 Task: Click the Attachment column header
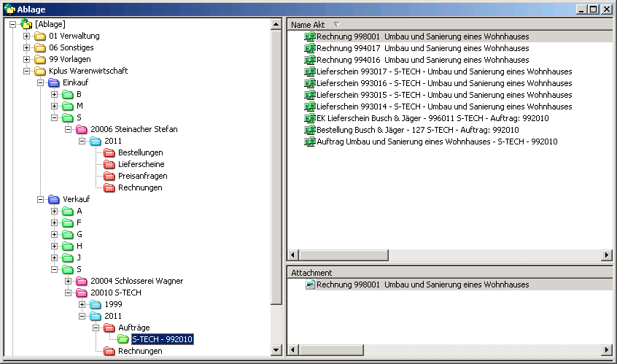point(450,272)
